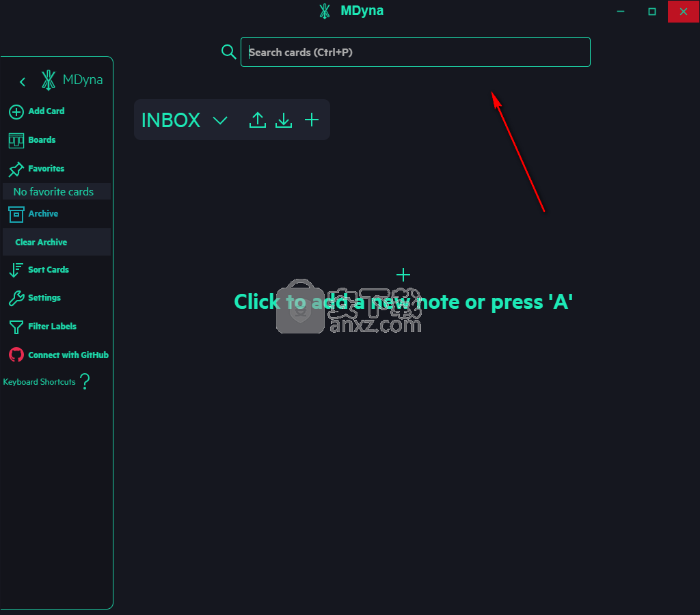
Task: Click the Sort Cards descending icon
Action: point(16,270)
